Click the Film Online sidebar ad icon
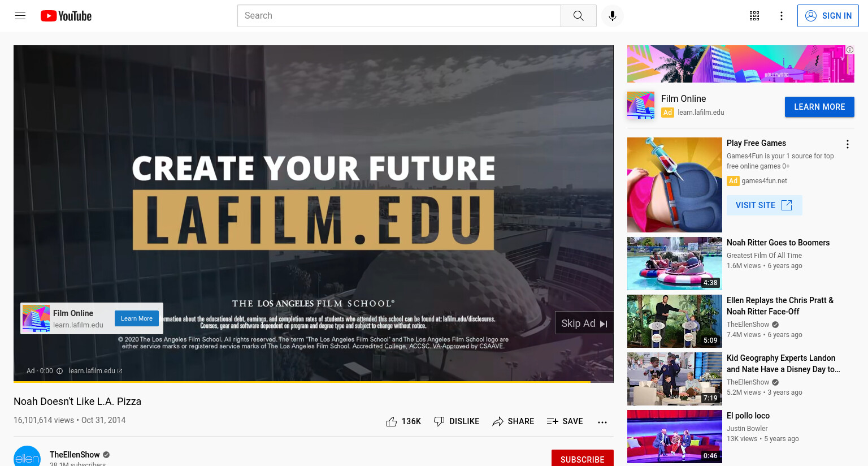The height and width of the screenshot is (466, 868). coord(641,105)
